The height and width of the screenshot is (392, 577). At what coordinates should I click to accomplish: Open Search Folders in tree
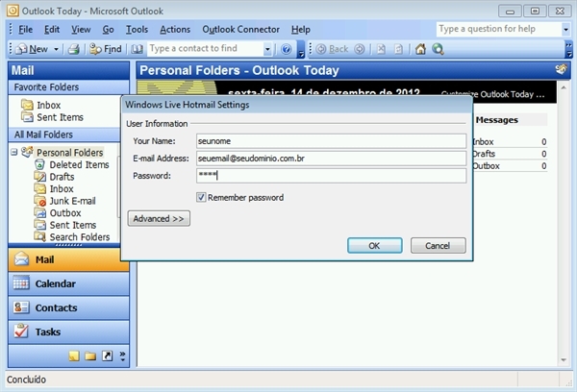tap(72, 236)
